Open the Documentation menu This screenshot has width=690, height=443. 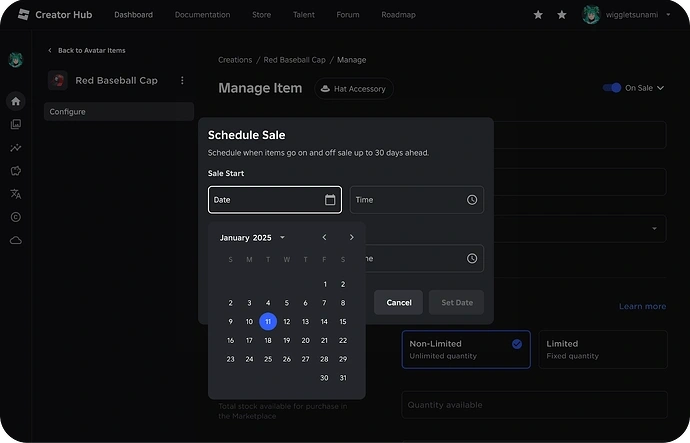202,15
